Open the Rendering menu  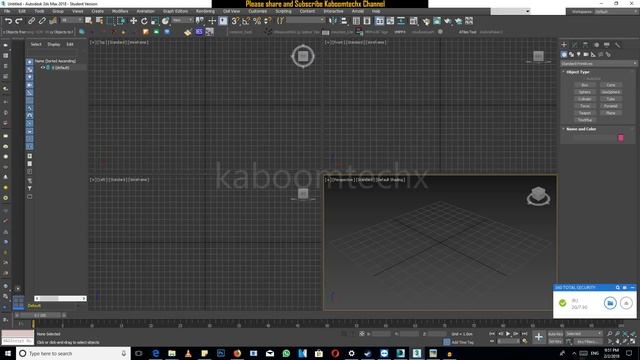pyautogui.click(x=205, y=11)
